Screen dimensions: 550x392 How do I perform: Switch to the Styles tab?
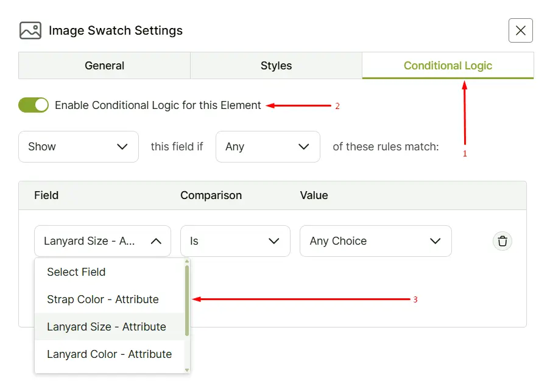276,66
